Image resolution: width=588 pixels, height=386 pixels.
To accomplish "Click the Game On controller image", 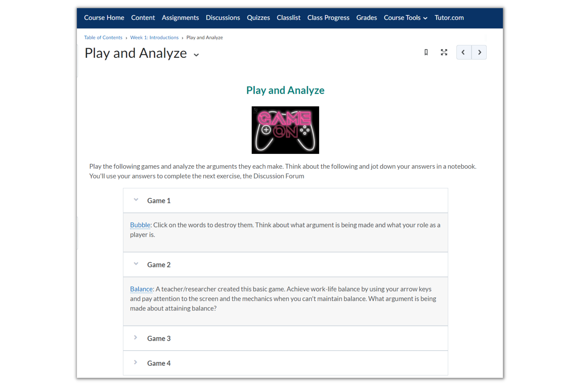I will click(285, 130).
